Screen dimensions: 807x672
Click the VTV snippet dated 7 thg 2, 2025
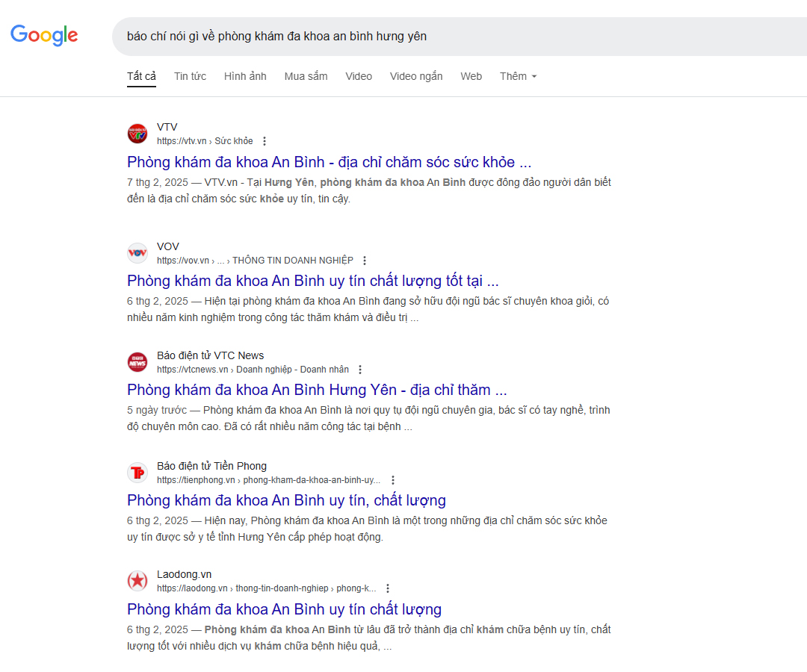click(369, 190)
